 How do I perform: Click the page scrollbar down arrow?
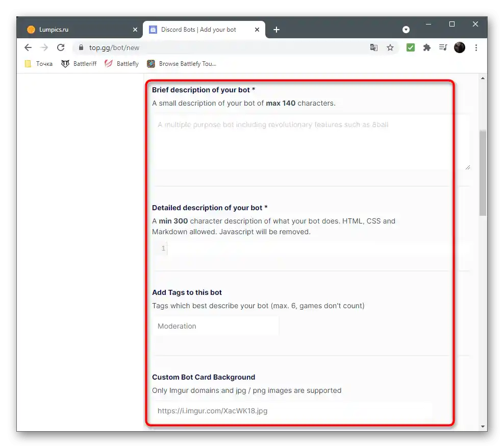click(x=483, y=427)
